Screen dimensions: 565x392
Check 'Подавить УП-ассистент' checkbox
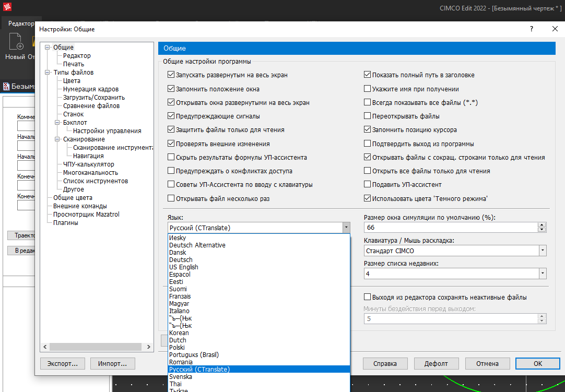coord(367,184)
